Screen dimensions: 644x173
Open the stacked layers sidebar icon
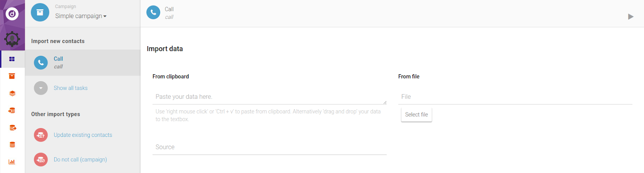[x=12, y=94]
